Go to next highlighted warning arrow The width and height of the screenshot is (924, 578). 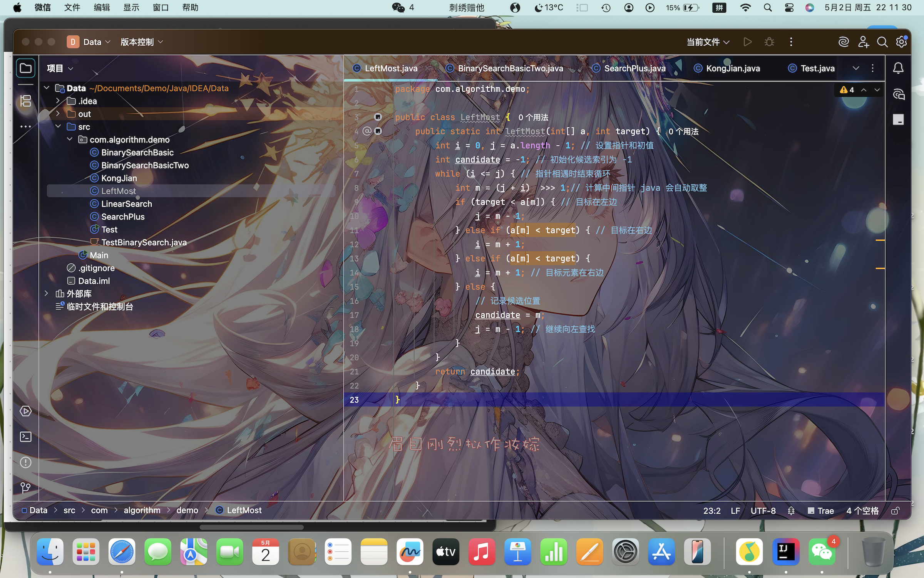pos(877,90)
